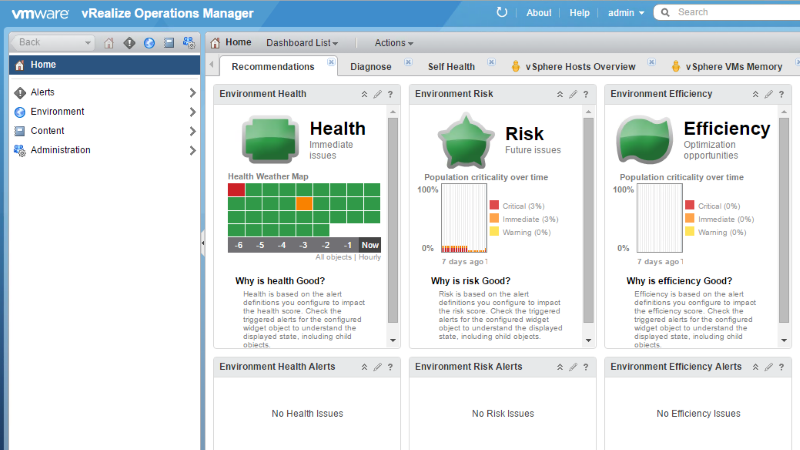Click the scrollbar in Environment Health widget
The width and height of the screenshot is (800, 450).
point(393,220)
